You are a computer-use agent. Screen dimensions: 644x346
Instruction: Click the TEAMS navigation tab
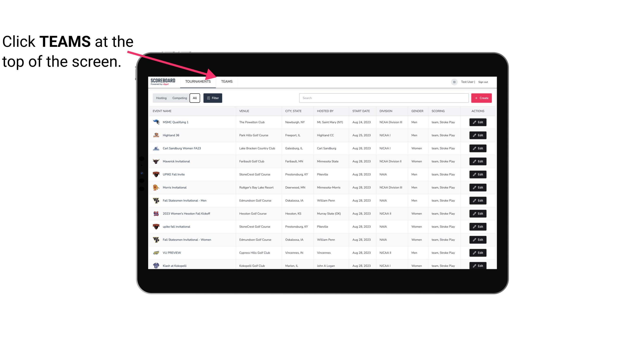(226, 82)
